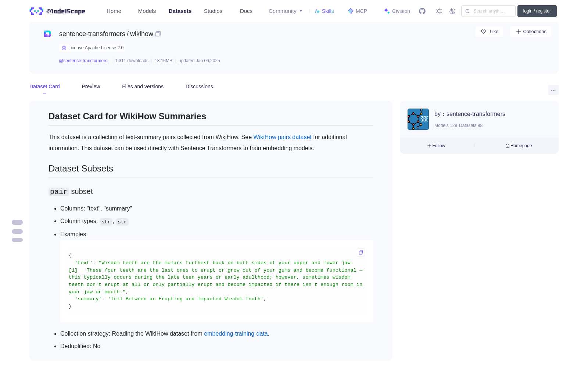Viewport: 588px width, 368px height.
Task: Click the License: Apache License 2.0 tag
Action: click(92, 48)
